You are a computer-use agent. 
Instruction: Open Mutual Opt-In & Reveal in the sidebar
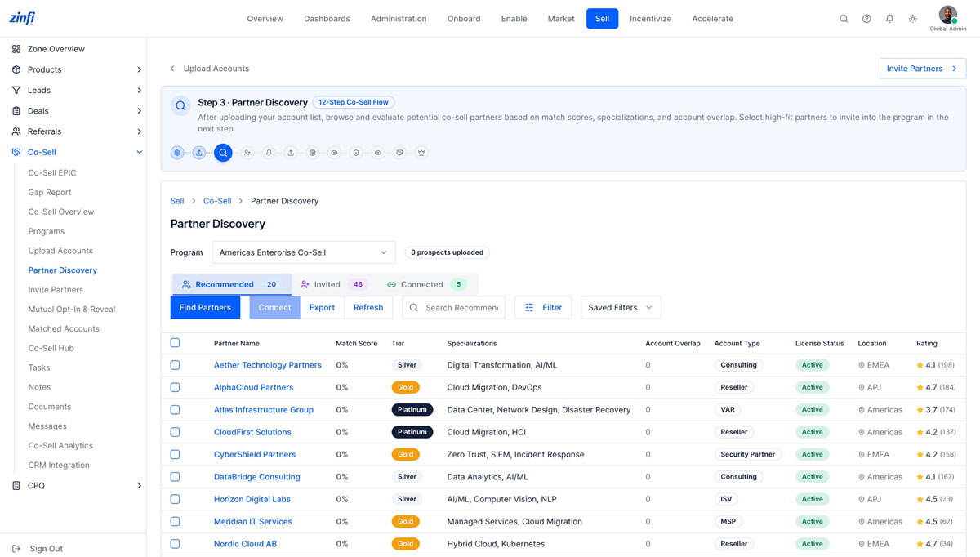(72, 309)
